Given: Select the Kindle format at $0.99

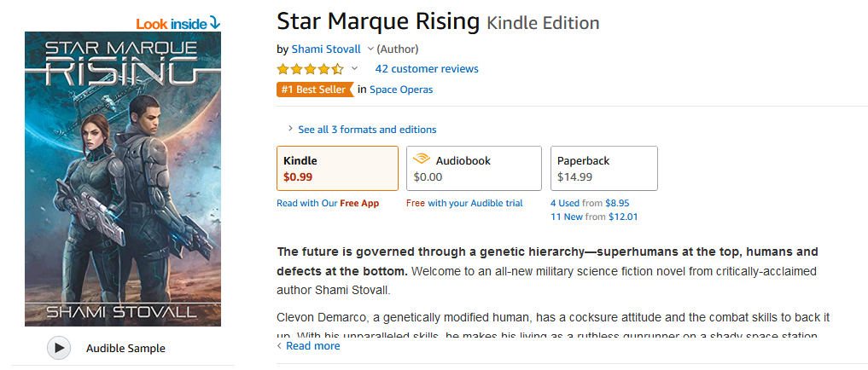Looking at the screenshot, I should [x=337, y=168].
